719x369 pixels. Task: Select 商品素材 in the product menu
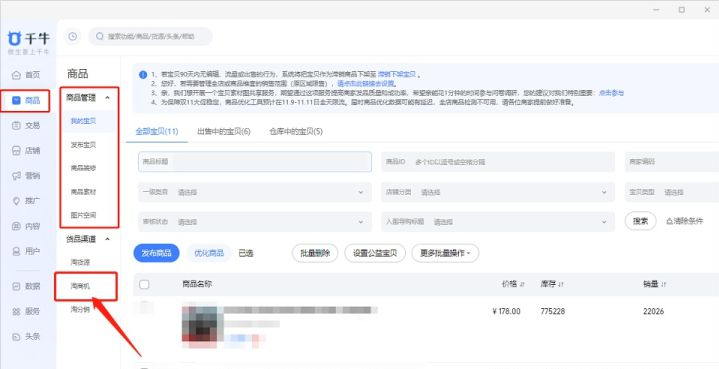click(83, 192)
